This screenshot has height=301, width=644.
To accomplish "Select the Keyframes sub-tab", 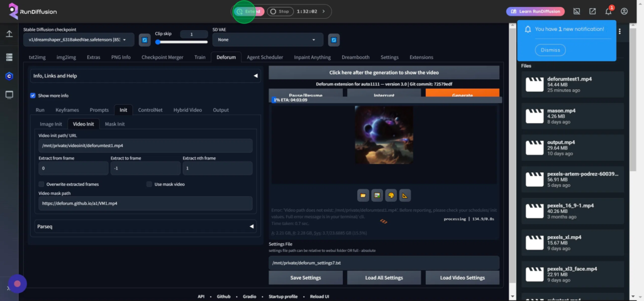I will (65, 110).
